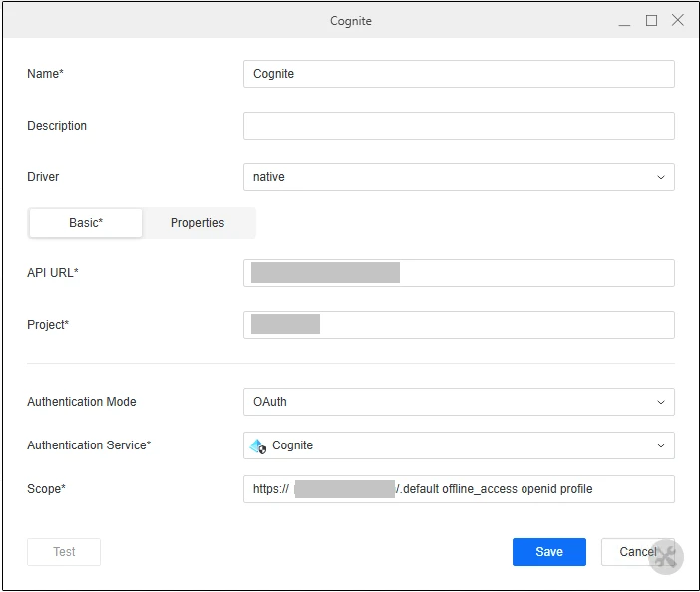
Task: Open the Authentication Service chevron arrow
Action: coord(660,445)
